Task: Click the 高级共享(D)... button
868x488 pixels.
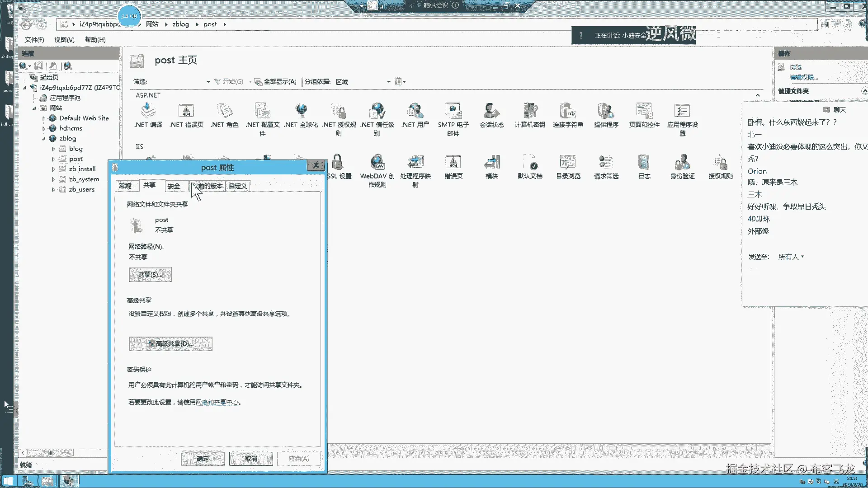Action: click(170, 344)
